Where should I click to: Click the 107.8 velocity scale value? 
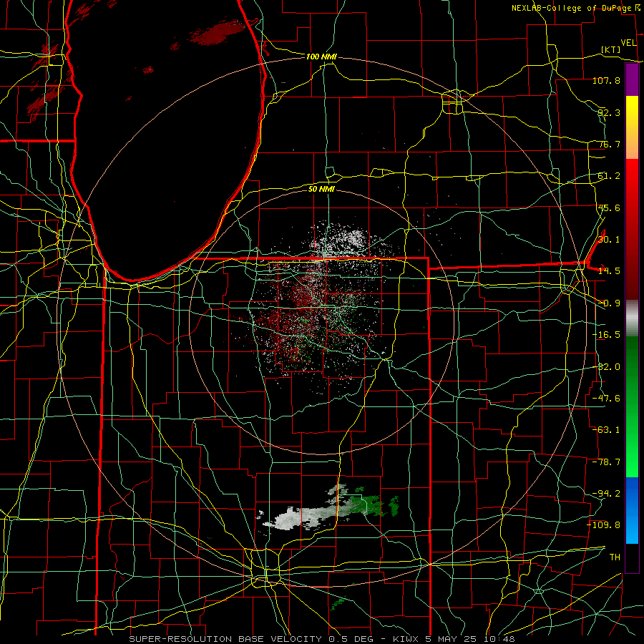pos(606,80)
